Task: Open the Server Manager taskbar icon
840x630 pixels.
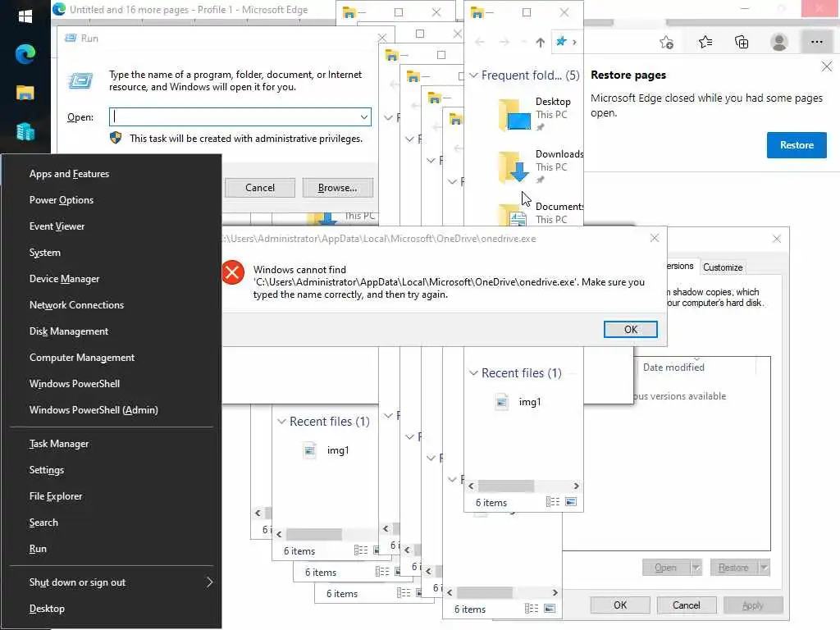Action: click(x=25, y=131)
